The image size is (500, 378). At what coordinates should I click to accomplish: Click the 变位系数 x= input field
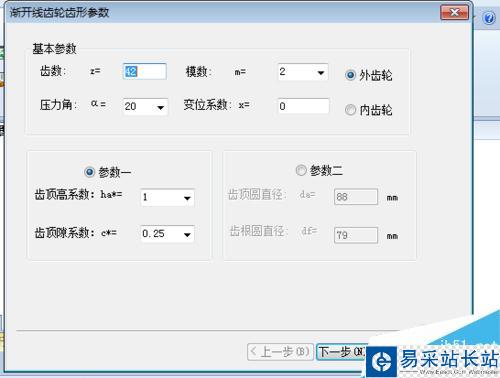point(303,106)
